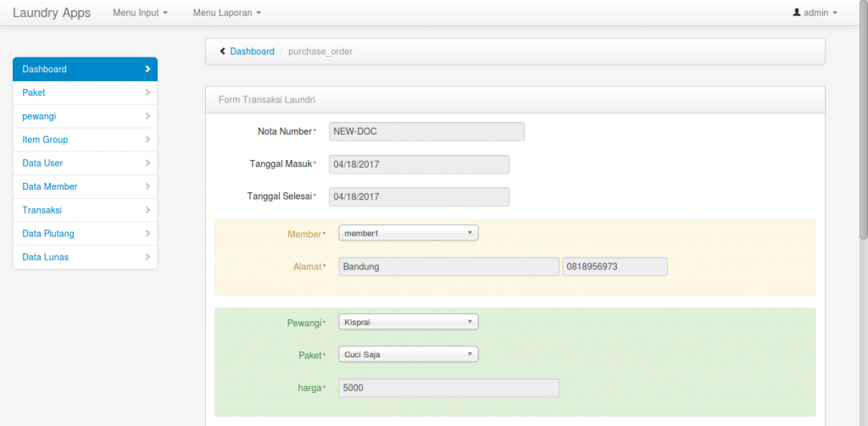Viewport: 868px width, 426px height.
Task: Click the chevron arrow beside pewangi
Action: [147, 116]
